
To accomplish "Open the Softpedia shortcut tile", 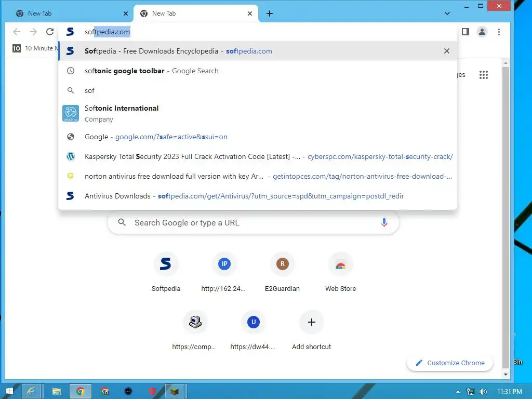I will point(166,272).
